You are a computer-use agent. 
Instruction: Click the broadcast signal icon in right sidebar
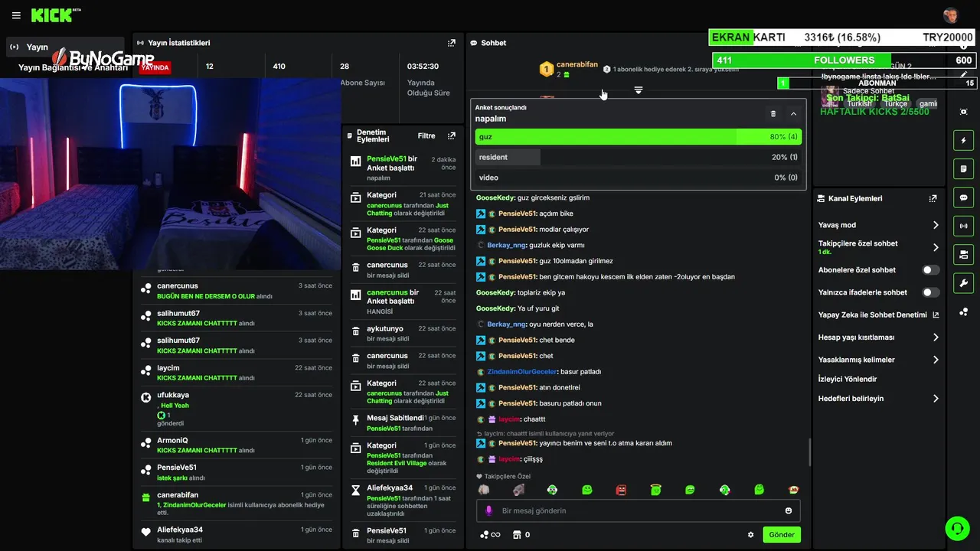[x=963, y=226]
